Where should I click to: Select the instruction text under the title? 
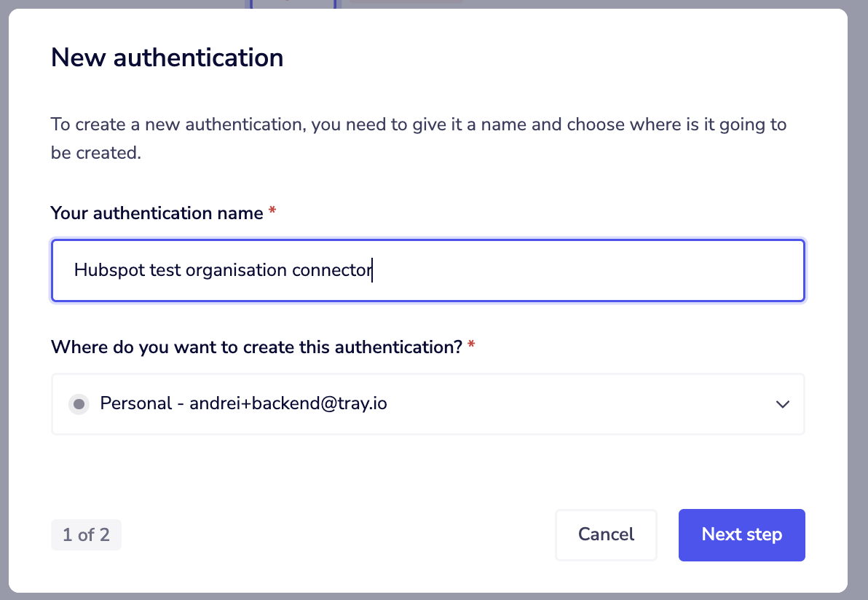(418, 138)
